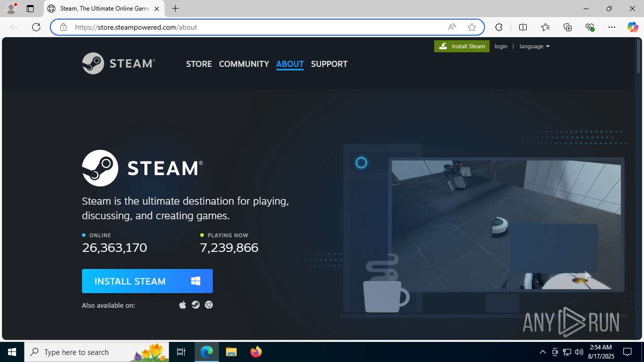
Task: Open the notification center
Action: [628, 352]
